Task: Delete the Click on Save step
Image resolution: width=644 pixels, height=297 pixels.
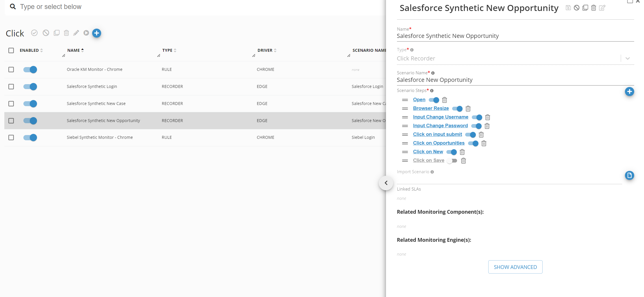Action: [x=463, y=161]
